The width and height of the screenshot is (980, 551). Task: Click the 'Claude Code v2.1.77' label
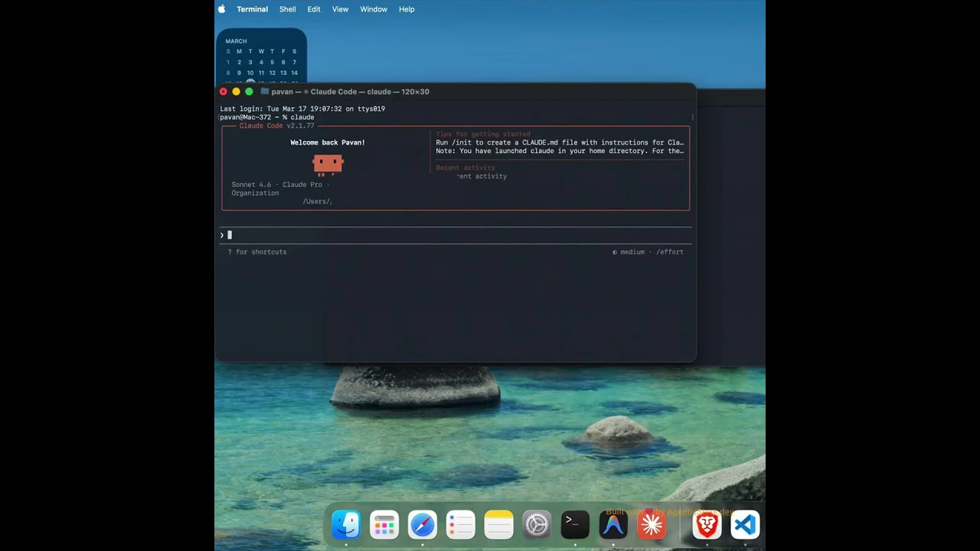coord(277,126)
